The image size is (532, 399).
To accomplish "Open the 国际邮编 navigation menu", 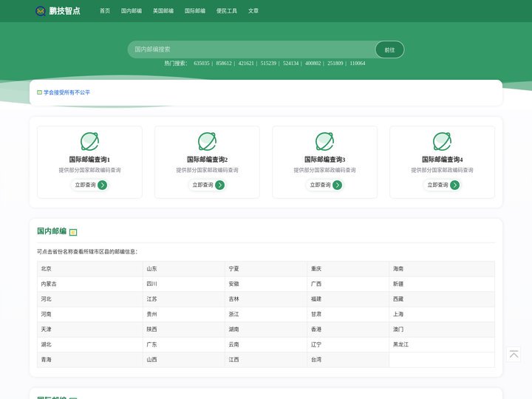I will coord(195,11).
